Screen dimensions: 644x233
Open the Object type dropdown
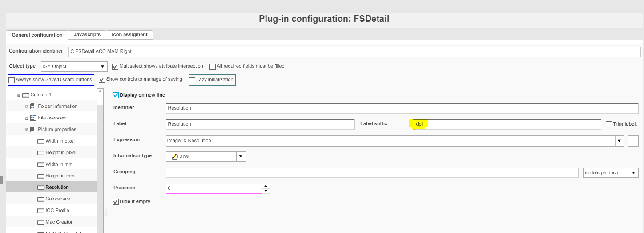(103, 66)
